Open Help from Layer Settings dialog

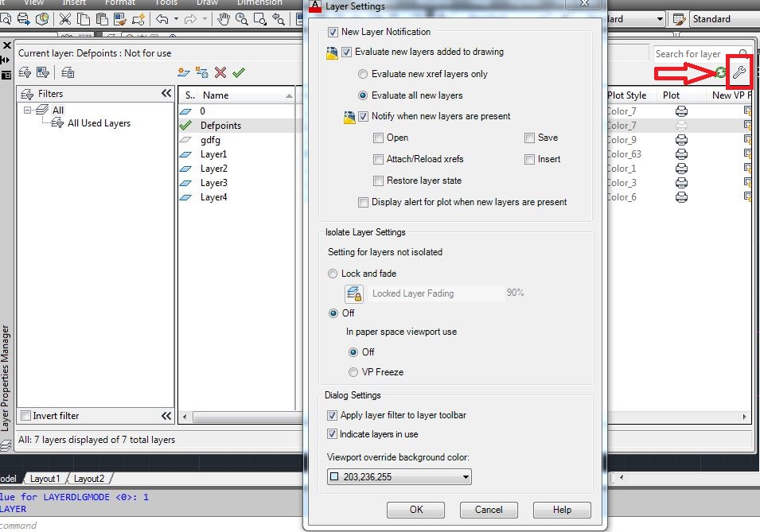(561, 510)
